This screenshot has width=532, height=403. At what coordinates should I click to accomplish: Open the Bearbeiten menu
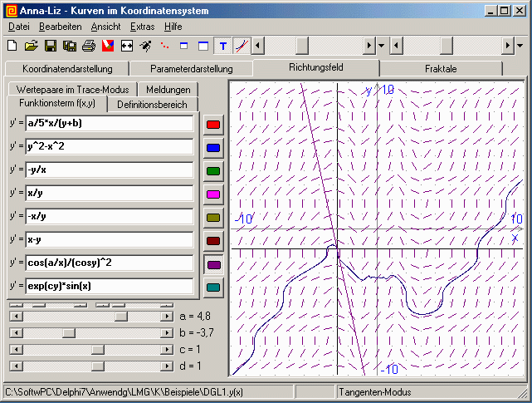click(x=61, y=27)
